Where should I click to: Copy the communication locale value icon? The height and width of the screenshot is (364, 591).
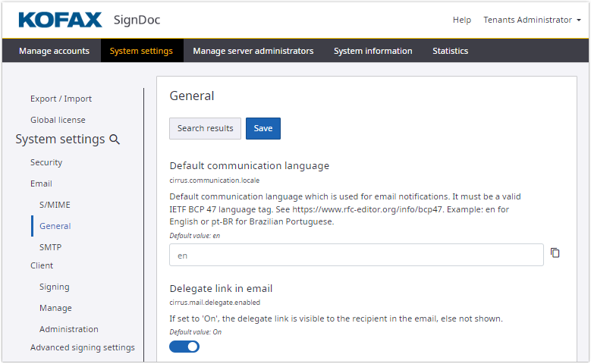point(555,253)
